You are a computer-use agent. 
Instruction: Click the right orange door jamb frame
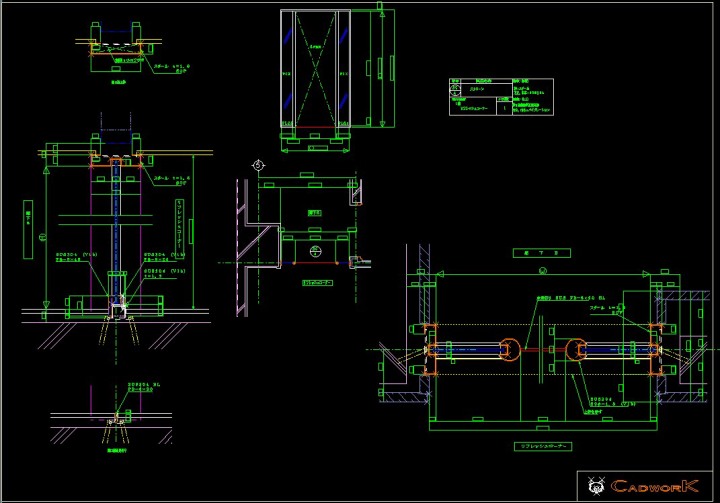(x=655, y=349)
